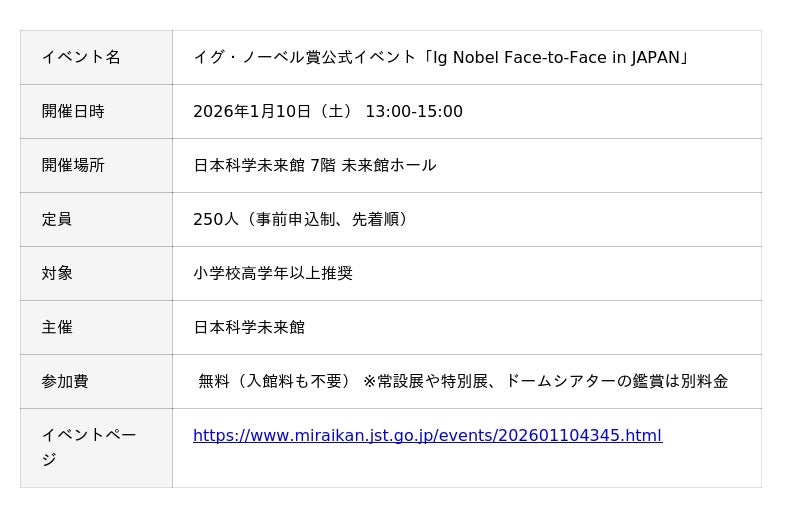Viewport: 800px width, 518px height.
Task: Click the capacity figure 250人
Action: [216, 219]
